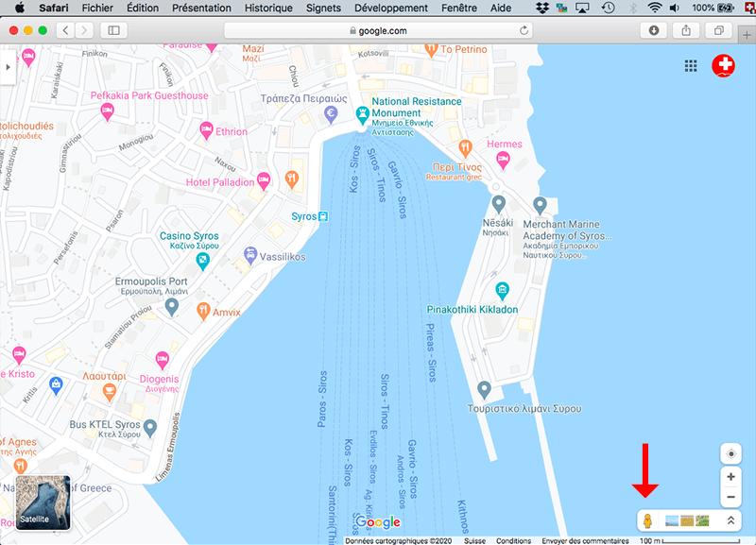Image resolution: width=756 pixels, height=545 pixels.
Task: Select the Merchant Marine Academy pin
Action: pos(540,206)
